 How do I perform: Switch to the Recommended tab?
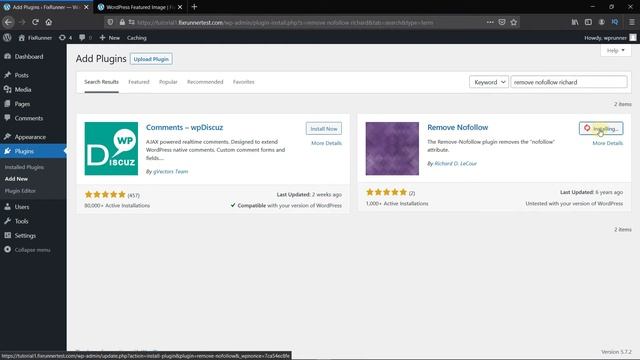point(205,82)
